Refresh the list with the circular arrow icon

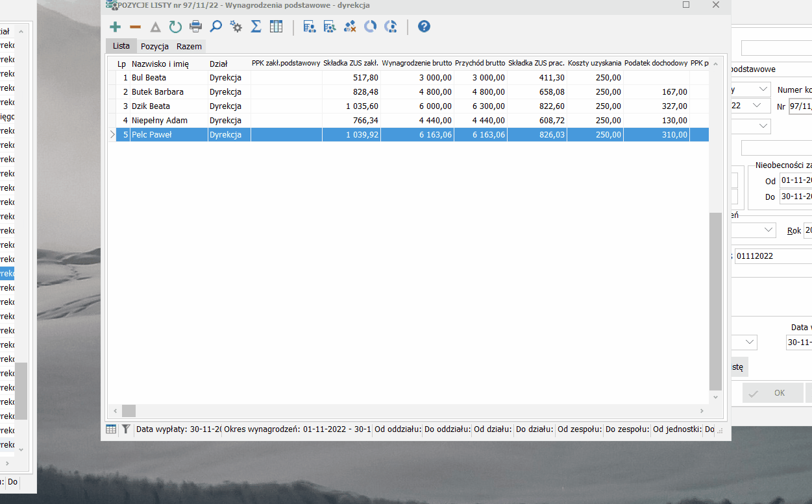click(175, 27)
